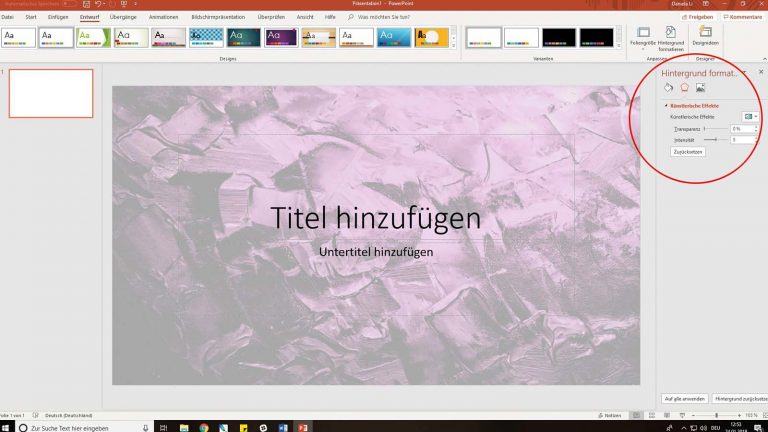Screen dimensions: 768x432
Task: Start slideshow from status bar icon
Action: (682, 415)
